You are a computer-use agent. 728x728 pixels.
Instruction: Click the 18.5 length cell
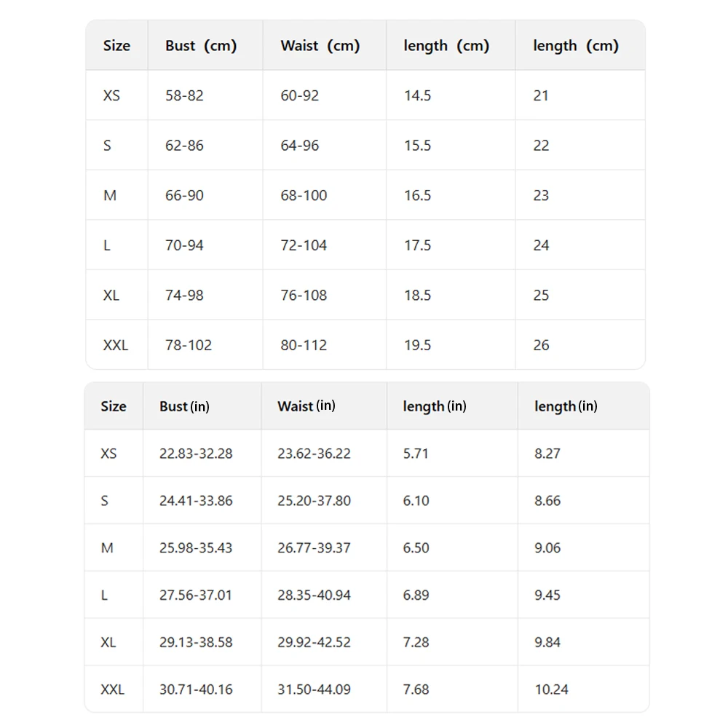[x=418, y=296]
